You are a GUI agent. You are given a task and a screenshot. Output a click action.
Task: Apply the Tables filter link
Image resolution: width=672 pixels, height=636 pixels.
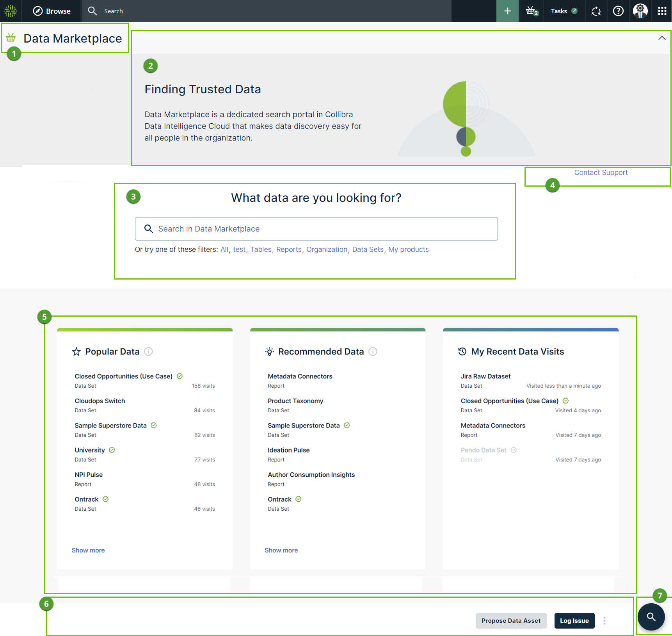(x=261, y=249)
